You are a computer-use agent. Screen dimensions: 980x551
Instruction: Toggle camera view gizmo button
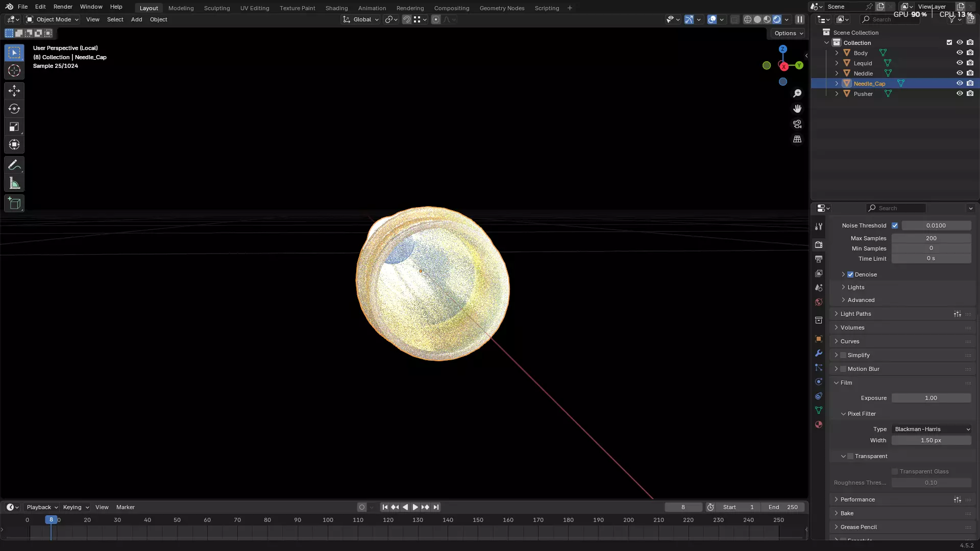[x=797, y=124]
